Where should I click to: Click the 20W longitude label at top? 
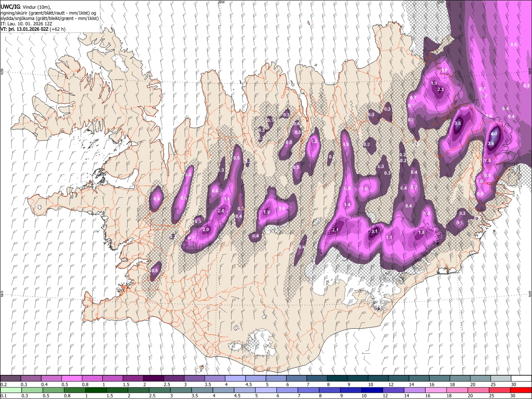pyautogui.click(x=221, y=2)
